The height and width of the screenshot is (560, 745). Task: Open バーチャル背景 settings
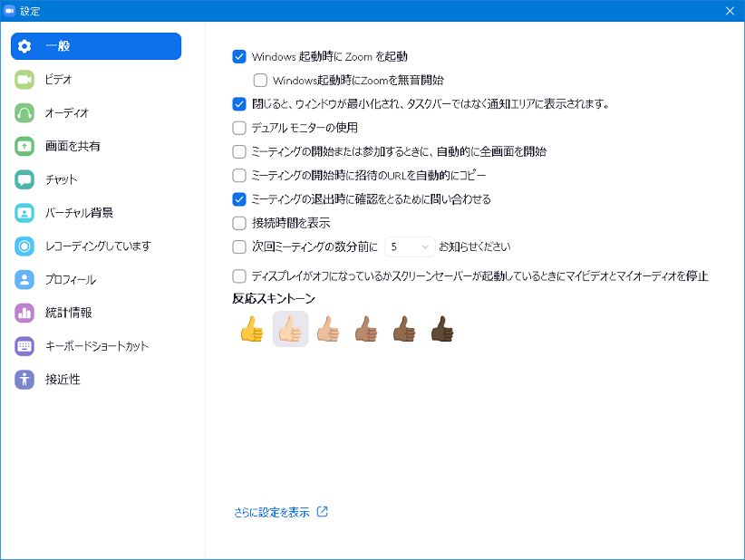(96, 213)
